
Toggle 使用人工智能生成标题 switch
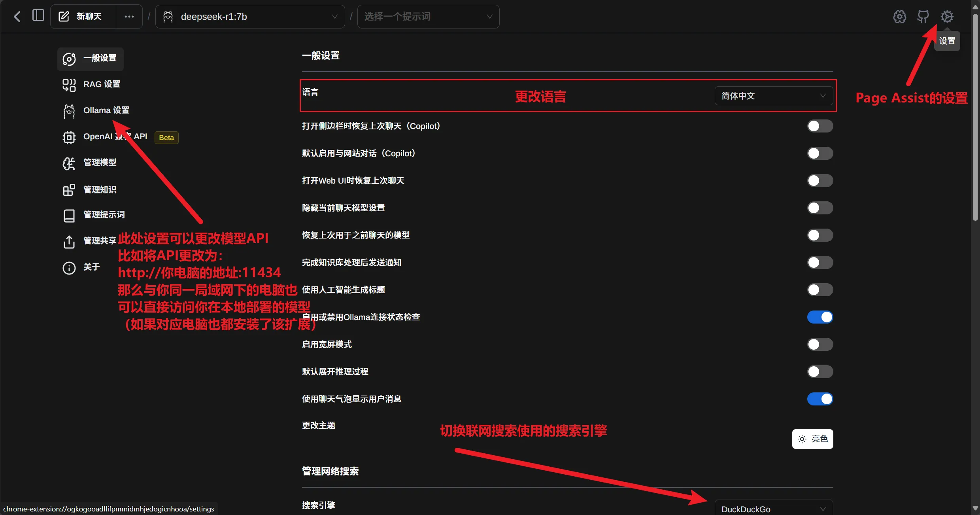click(820, 290)
